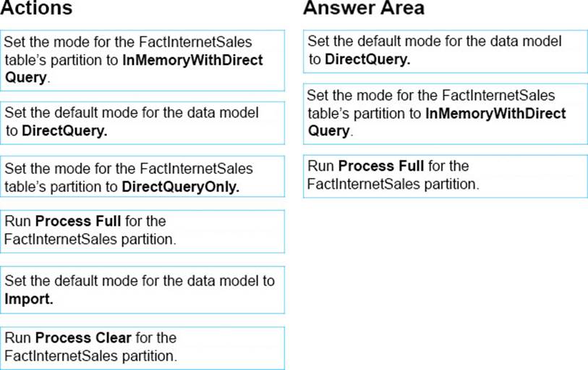Select 'Set the default mode to Import' action

(142, 290)
